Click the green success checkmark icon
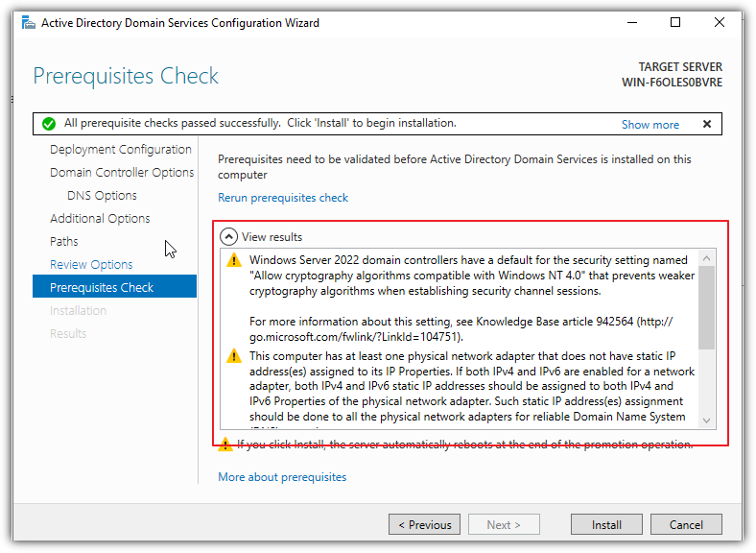The image size is (756, 553). (49, 124)
